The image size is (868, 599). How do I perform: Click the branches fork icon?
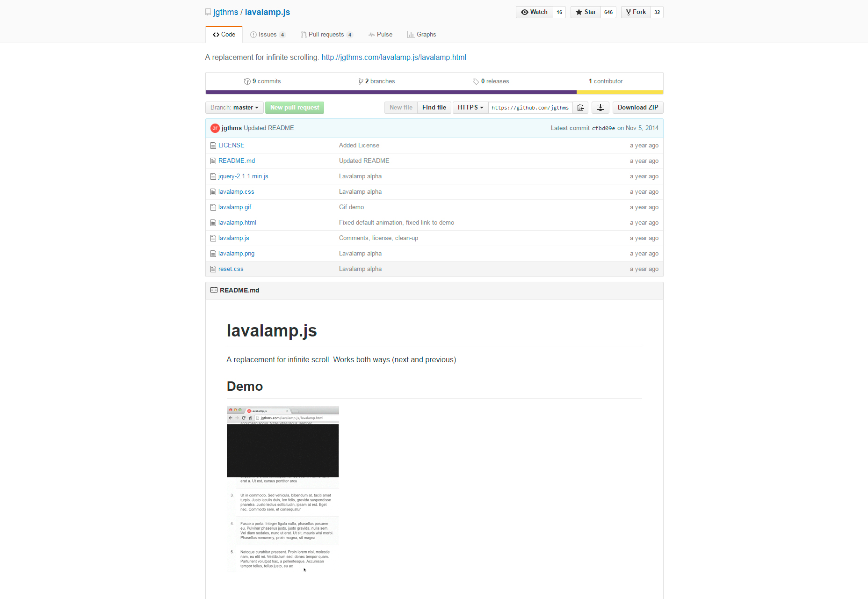coord(361,81)
